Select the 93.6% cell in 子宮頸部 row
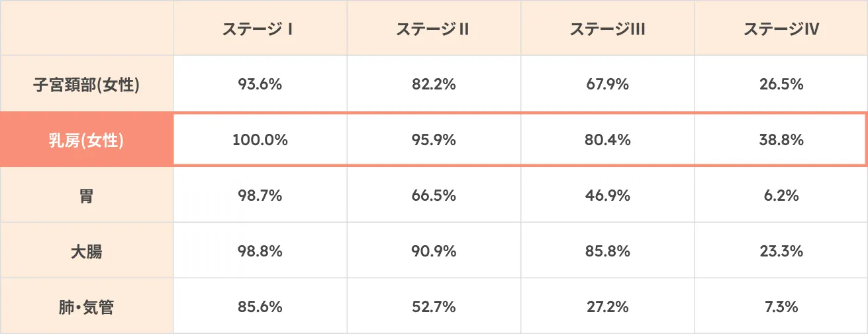The image size is (868, 334). tap(260, 85)
